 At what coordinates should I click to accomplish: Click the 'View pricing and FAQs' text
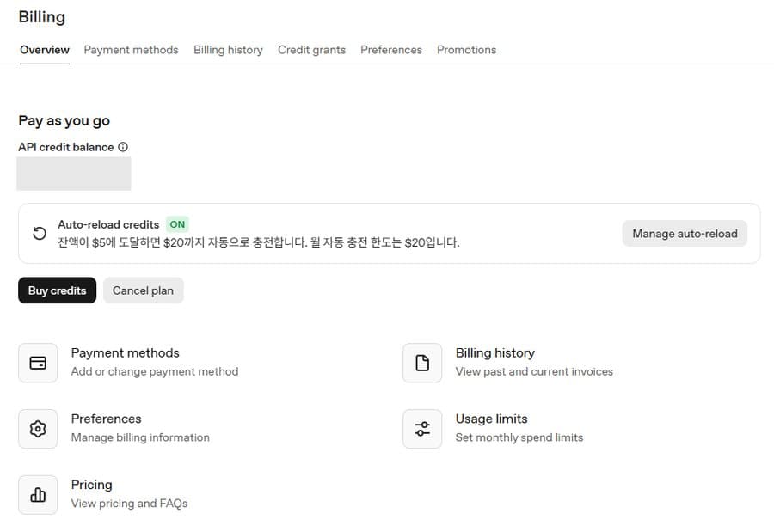coord(129,504)
